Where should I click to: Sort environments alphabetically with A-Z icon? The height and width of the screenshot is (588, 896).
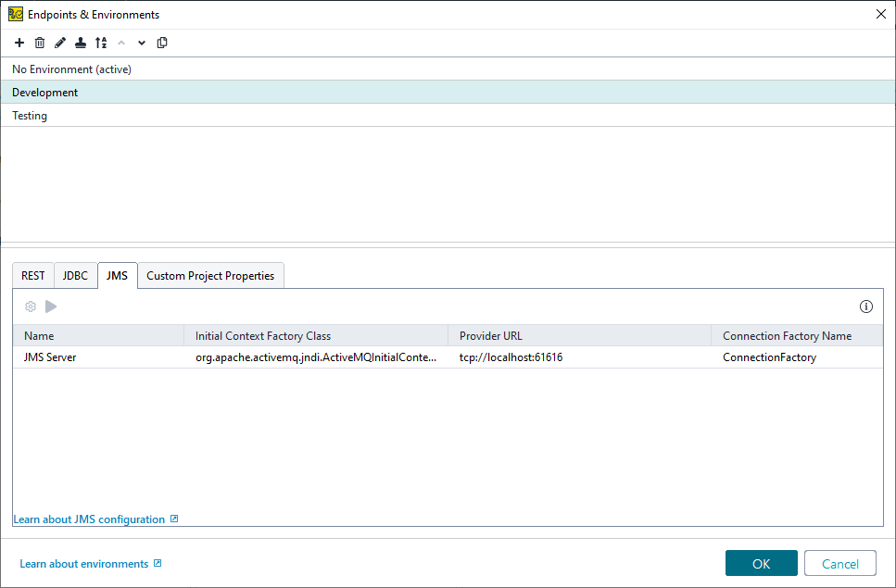101,43
